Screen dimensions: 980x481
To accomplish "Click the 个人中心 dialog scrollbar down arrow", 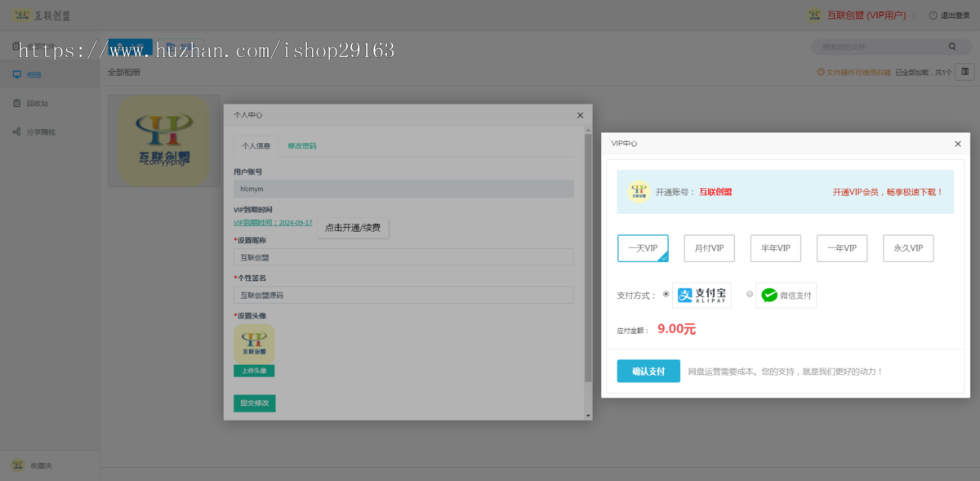I will point(588,416).
